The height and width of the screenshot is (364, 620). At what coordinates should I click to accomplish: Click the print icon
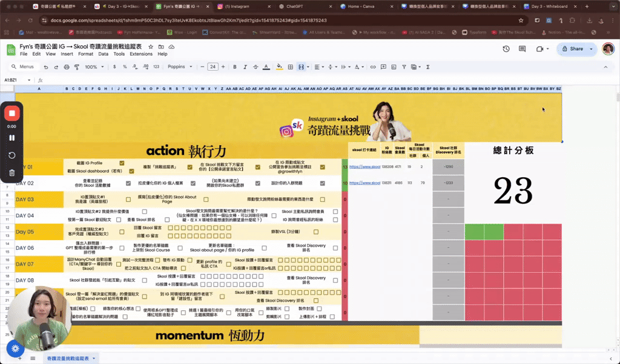[67, 67]
